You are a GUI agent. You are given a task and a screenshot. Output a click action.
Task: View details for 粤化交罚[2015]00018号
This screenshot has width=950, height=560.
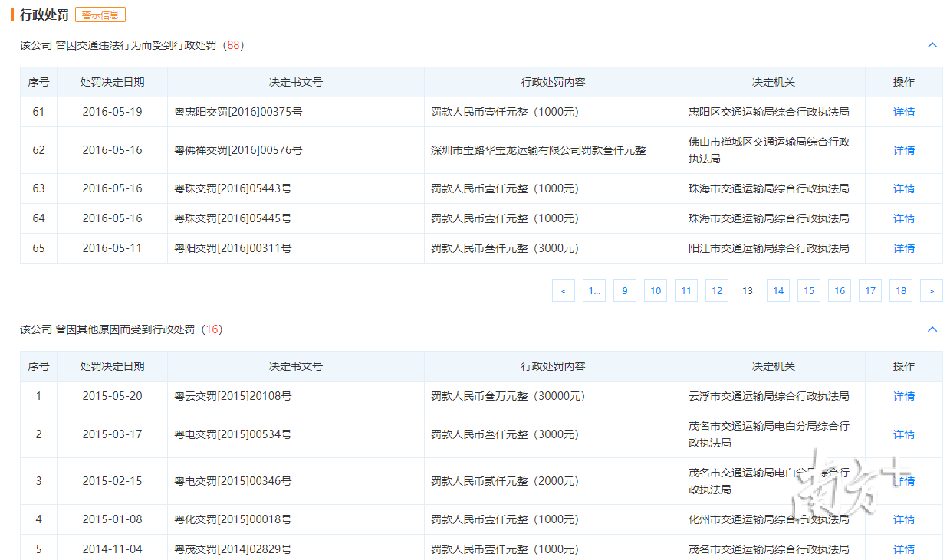903,519
